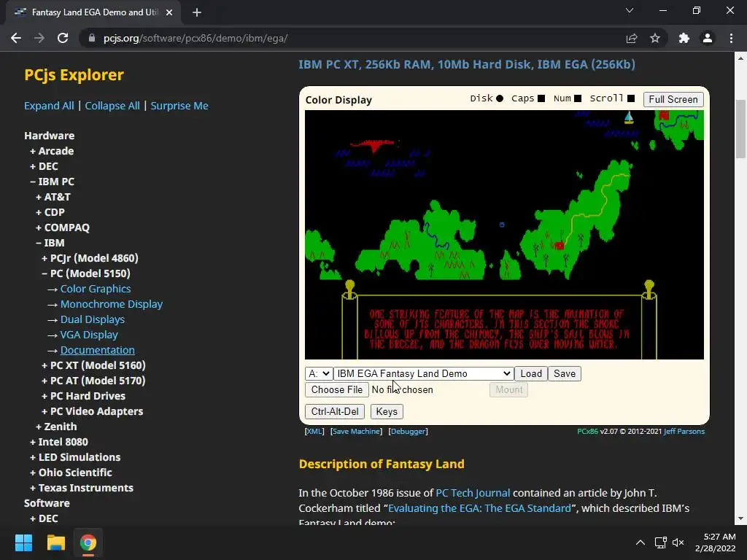Open the Chrome profile icon
Viewport: 747px width, 560px height.
point(708,38)
